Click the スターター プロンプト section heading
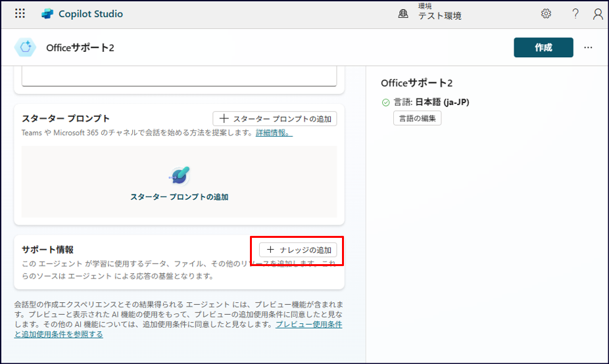 [x=66, y=118]
